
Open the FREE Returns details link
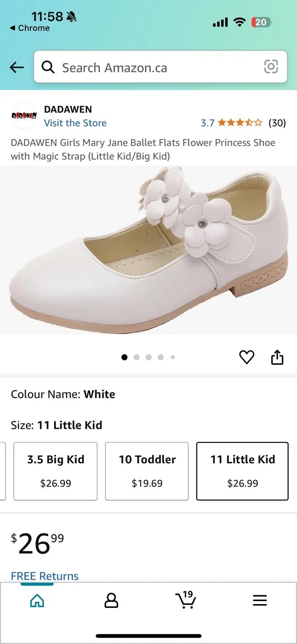(x=44, y=576)
